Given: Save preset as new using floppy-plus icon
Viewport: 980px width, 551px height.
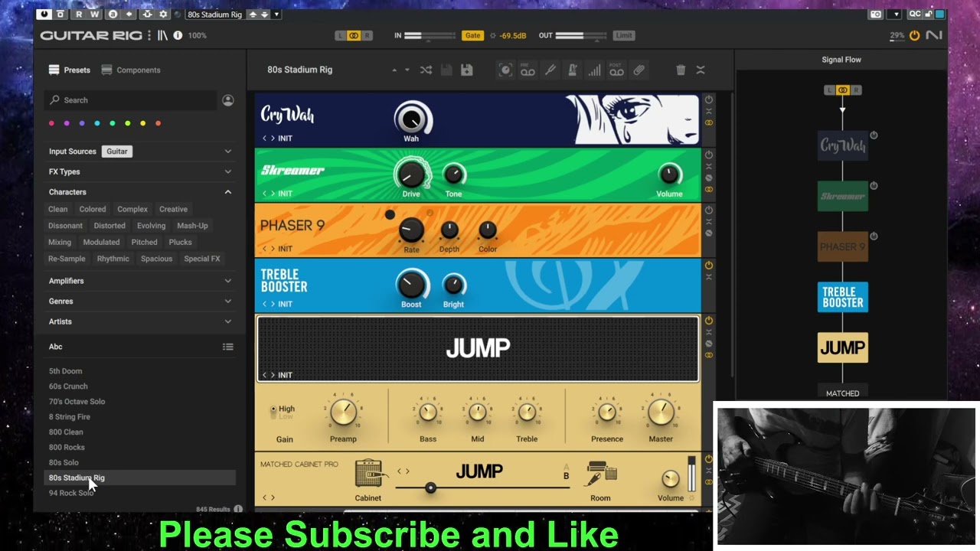Looking at the screenshot, I should click(466, 70).
